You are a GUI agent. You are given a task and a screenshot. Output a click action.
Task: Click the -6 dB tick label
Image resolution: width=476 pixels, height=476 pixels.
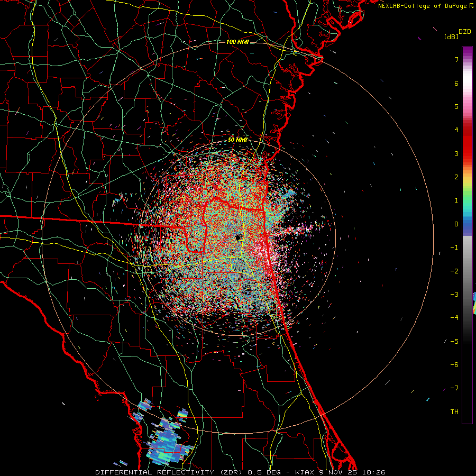tap(454, 365)
